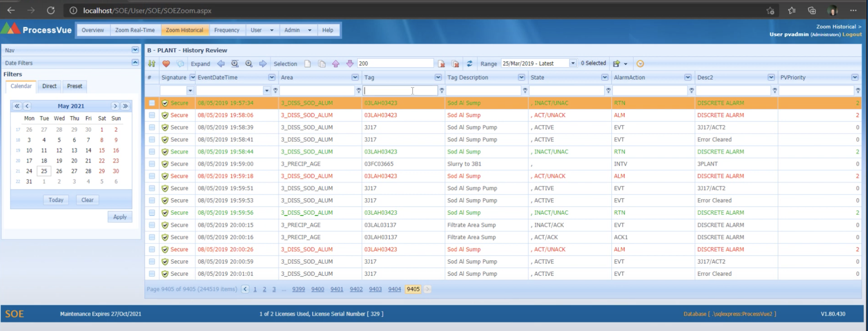Click the red heart favorites icon

(x=166, y=64)
